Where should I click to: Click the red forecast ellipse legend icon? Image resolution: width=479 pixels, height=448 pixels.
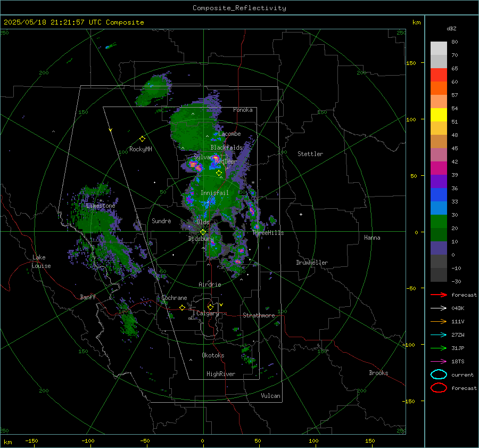point(439,388)
